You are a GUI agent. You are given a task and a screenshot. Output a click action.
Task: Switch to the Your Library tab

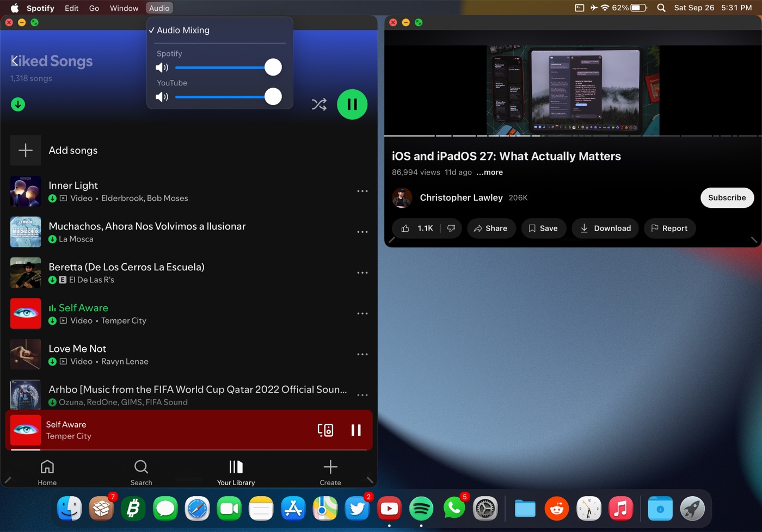point(236,472)
